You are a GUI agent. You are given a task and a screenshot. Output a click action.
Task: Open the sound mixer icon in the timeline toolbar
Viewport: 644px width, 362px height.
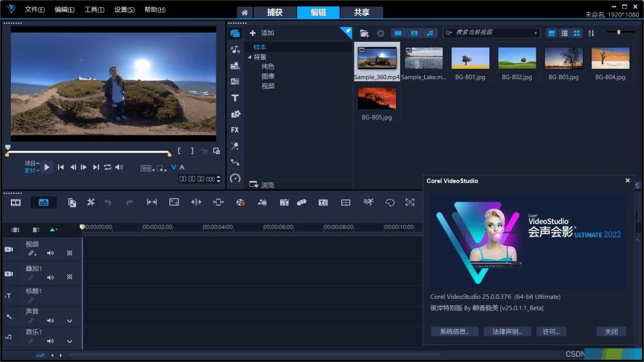[x=262, y=202]
